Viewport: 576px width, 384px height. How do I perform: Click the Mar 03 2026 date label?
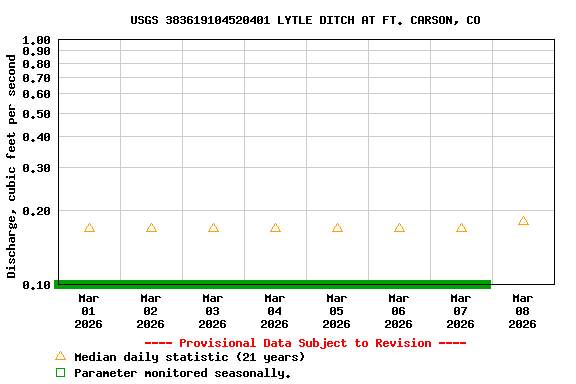[x=213, y=311]
